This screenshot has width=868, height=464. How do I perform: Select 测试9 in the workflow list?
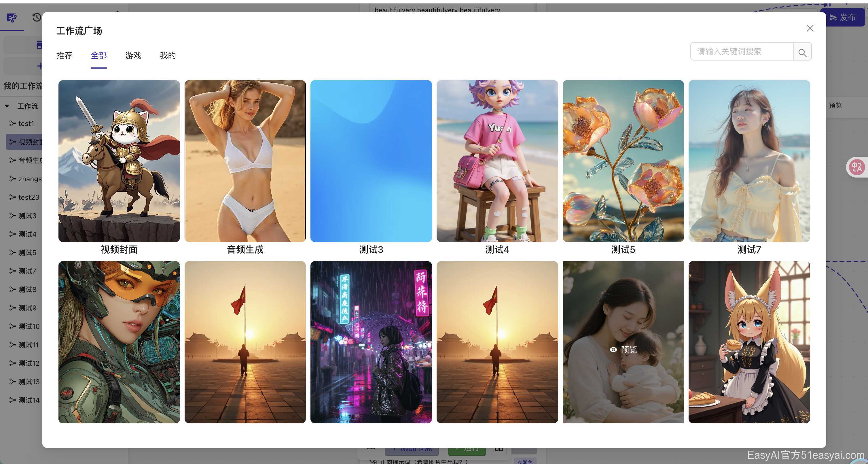(27, 308)
